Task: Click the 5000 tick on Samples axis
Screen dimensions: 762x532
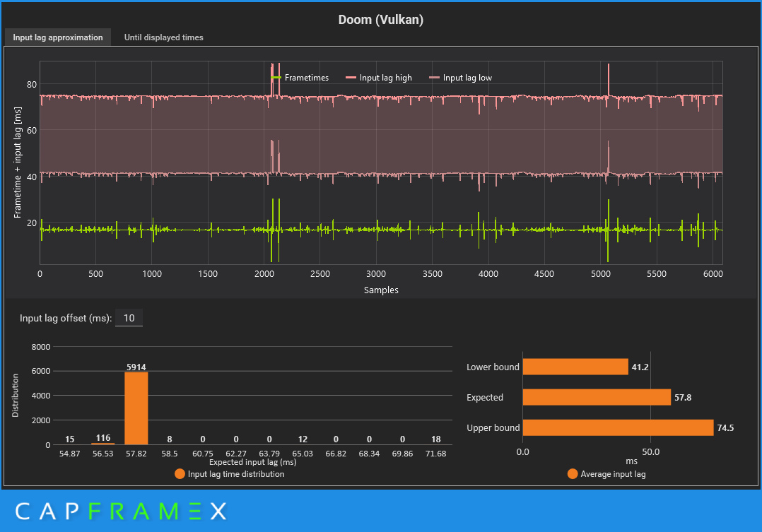Action: pos(601,274)
